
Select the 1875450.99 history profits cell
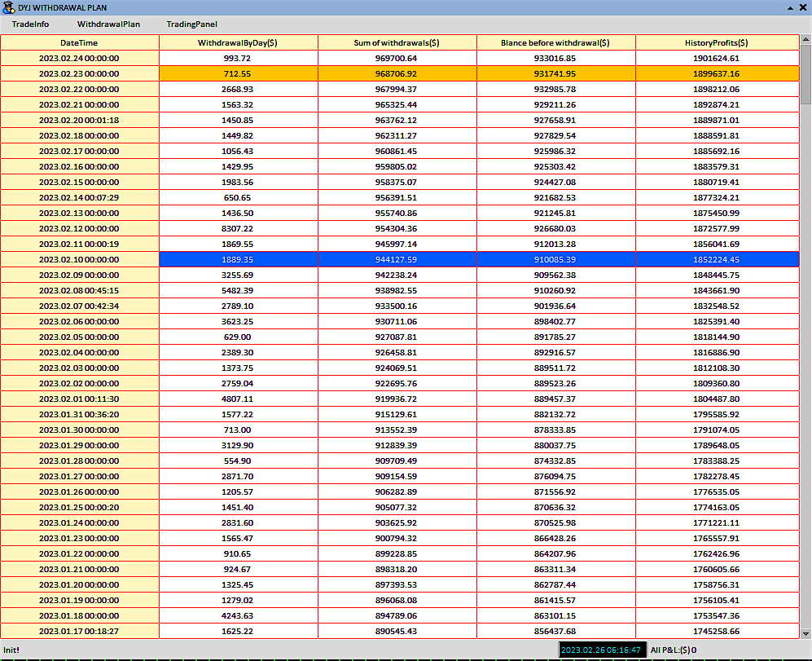point(717,213)
